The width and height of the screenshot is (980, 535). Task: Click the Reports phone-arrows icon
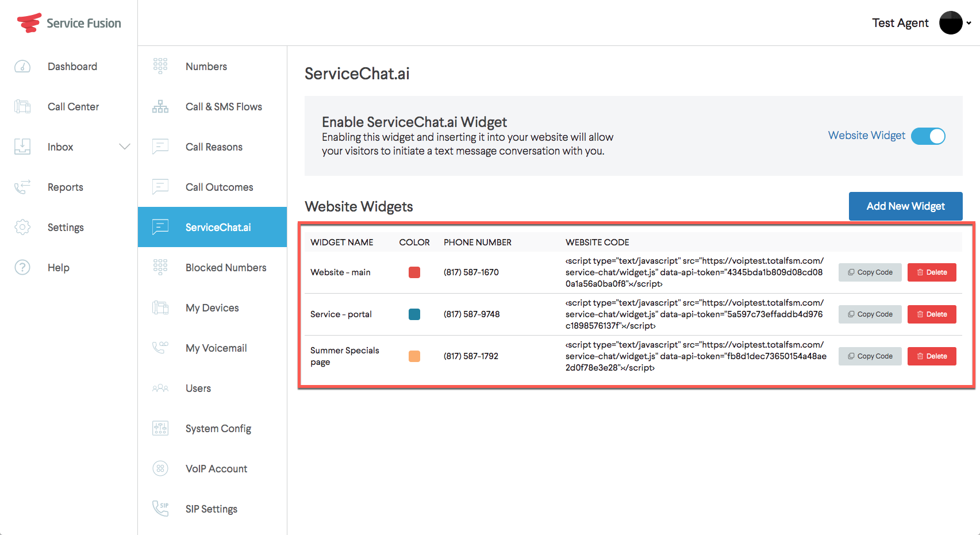22,187
